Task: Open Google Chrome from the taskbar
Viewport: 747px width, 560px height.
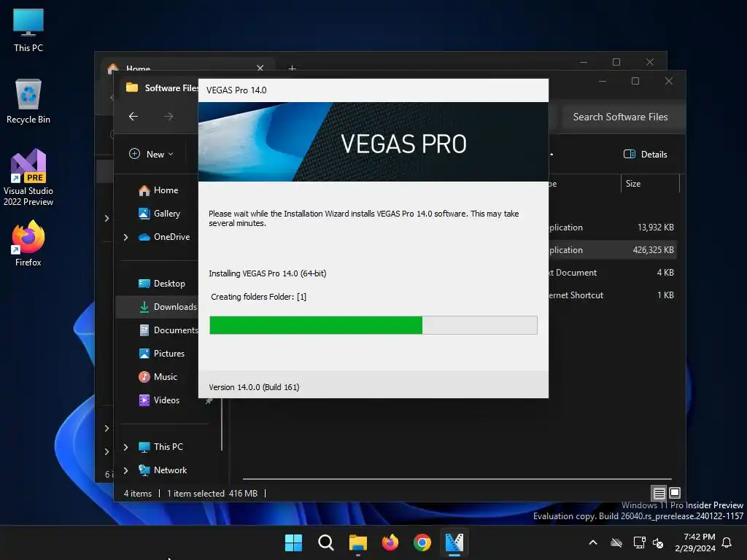Action: [x=422, y=542]
